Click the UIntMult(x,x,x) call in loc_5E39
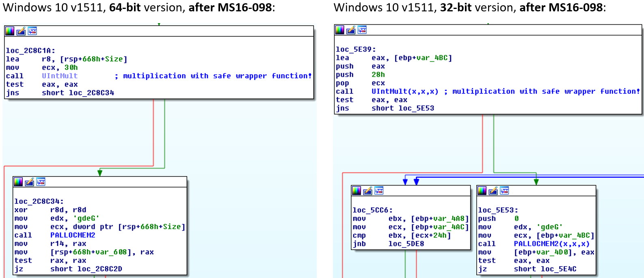 405,92
